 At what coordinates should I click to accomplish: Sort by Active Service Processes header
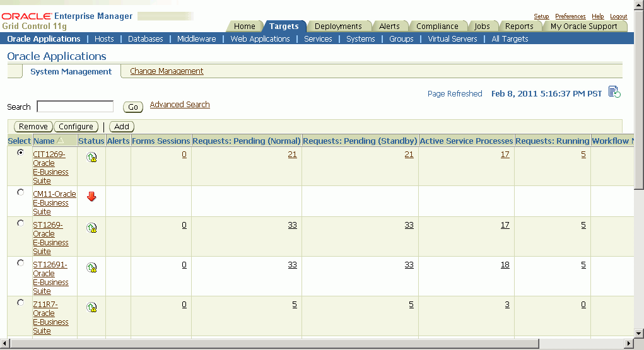pos(466,141)
